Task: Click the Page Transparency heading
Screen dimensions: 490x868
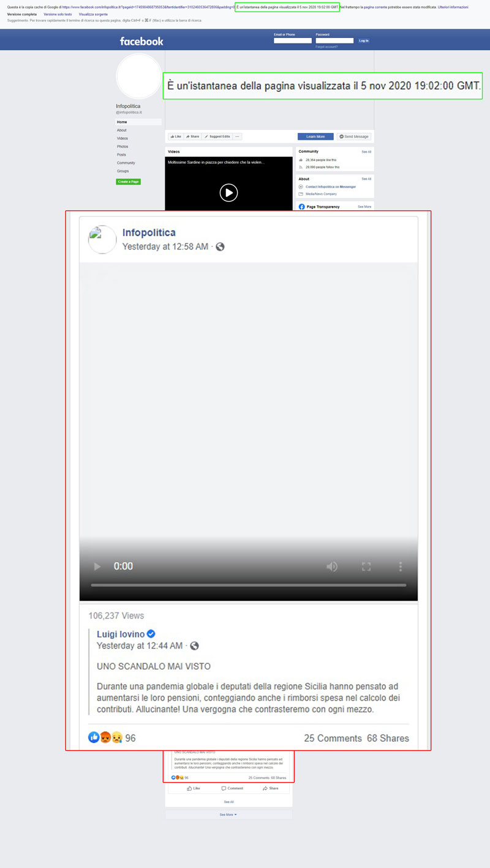Action: (323, 207)
